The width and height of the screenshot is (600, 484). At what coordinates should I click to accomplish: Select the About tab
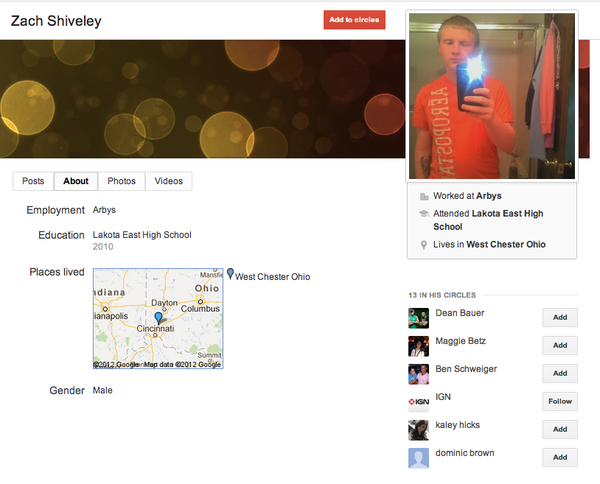(x=76, y=181)
